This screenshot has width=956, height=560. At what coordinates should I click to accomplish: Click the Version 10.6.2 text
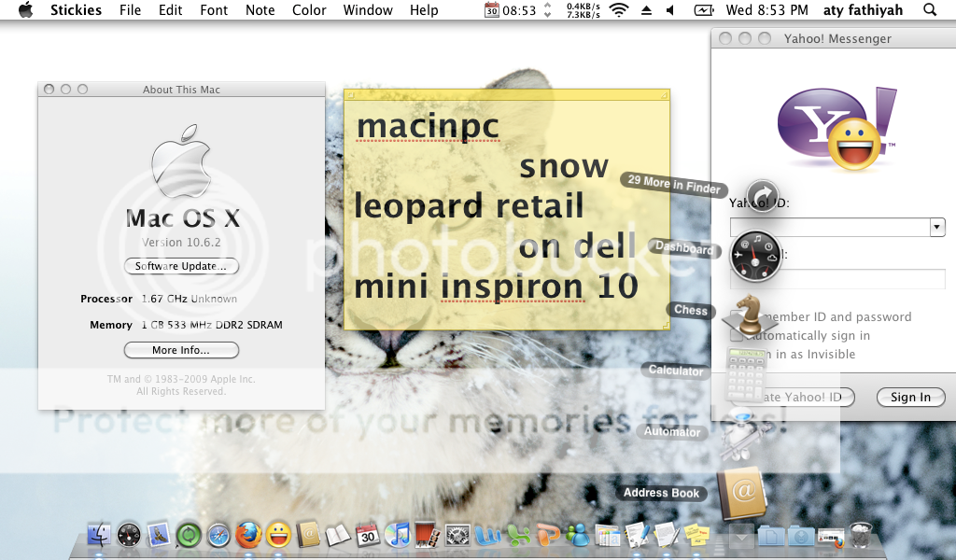(181, 243)
